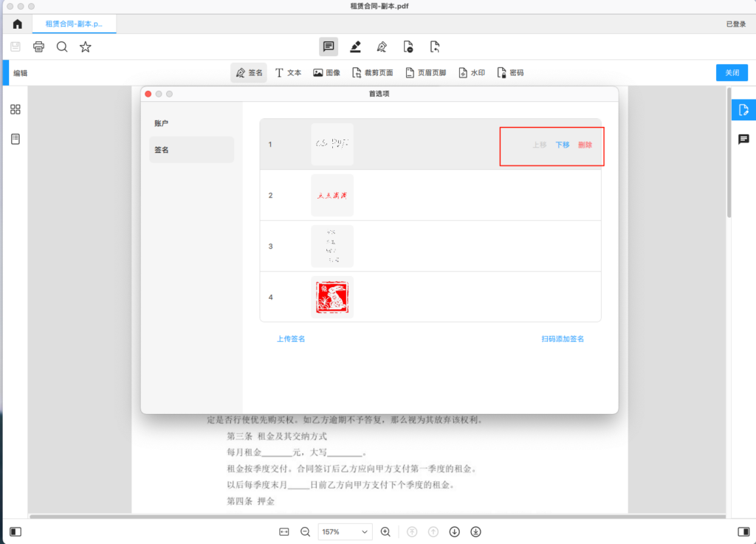Click 下移 to move signature down
Image resolution: width=756 pixels, height=544 pixels.
(563, 145)
